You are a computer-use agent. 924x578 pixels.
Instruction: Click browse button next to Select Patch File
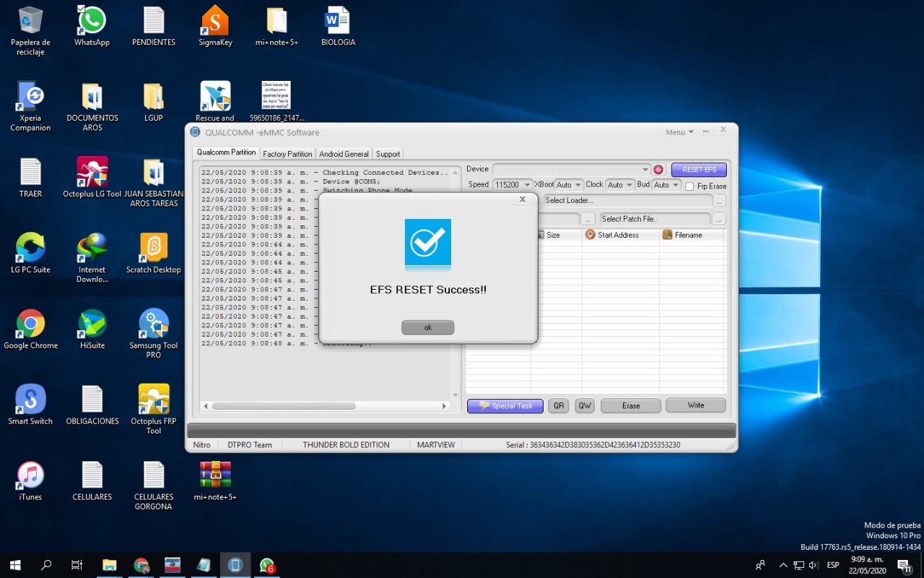(x=719, y=218)
